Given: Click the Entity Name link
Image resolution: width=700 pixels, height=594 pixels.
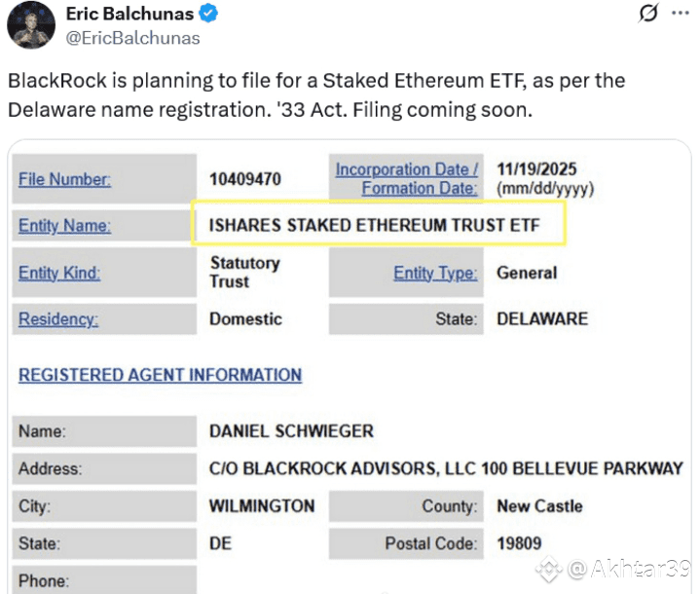Looking at the screenshot, I should 64,226.
